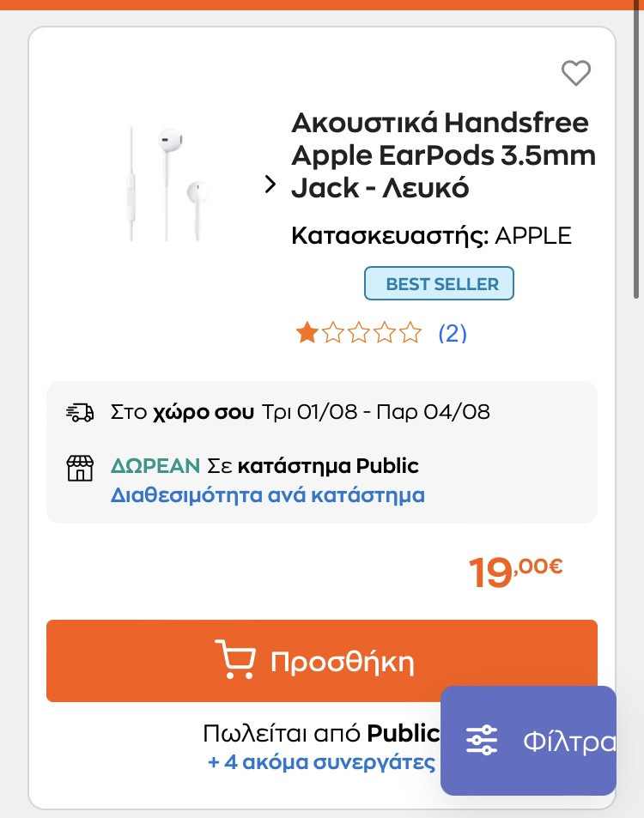
Task: Open the Ακουστικά Handsfree Apple EarPods title
Action: point(443,155)
